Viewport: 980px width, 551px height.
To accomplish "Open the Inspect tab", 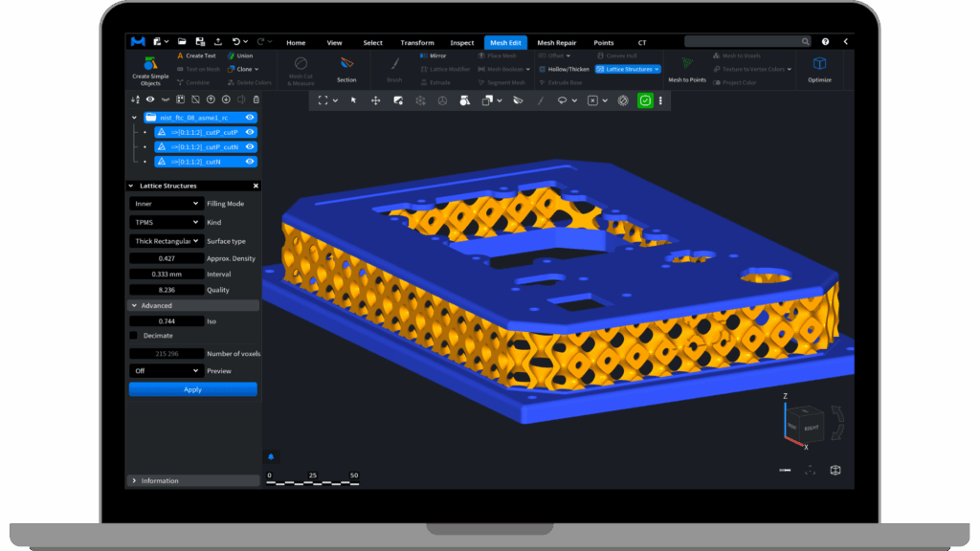I will coord(462,42).
